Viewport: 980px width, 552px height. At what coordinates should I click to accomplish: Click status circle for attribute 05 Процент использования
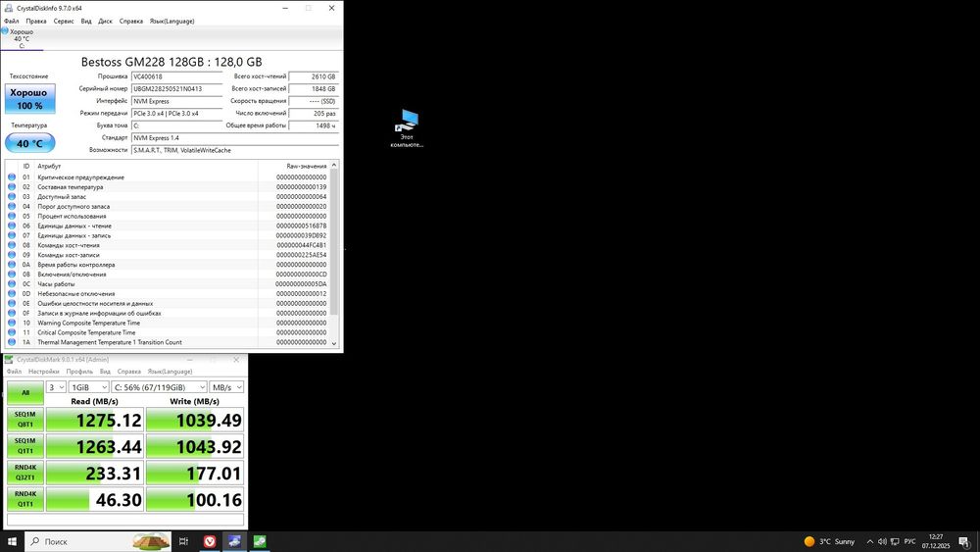(x=12, y=216)
